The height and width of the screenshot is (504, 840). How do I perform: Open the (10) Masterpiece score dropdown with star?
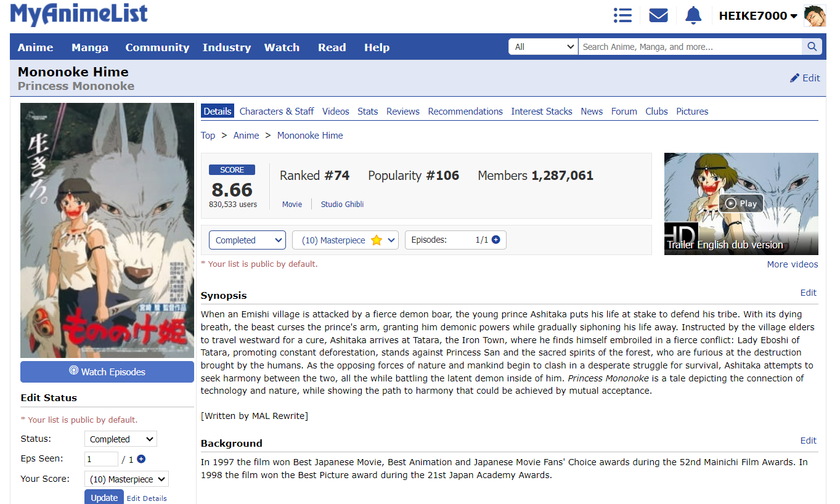[x=345, y=240]
